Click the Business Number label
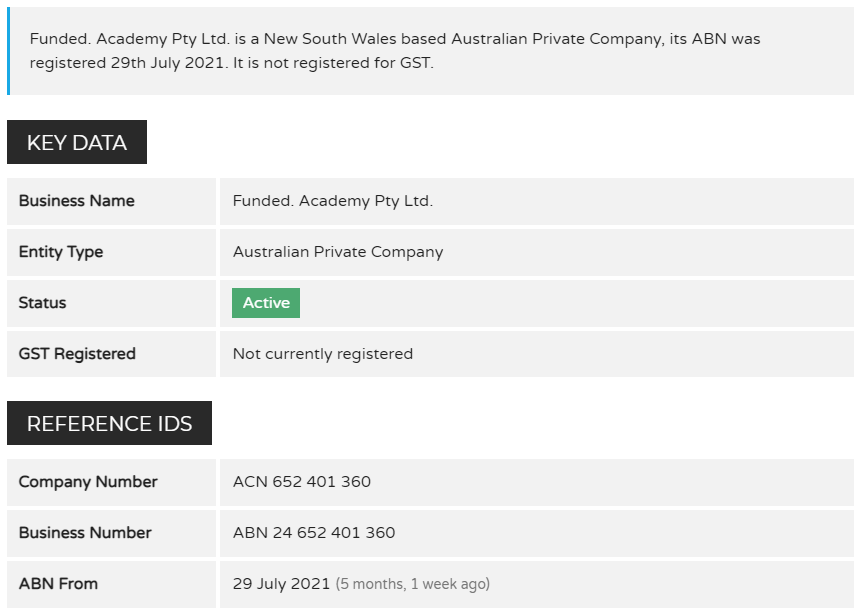Screen dimensions: 862x616 pyautogui.click(x=85, y=533)
